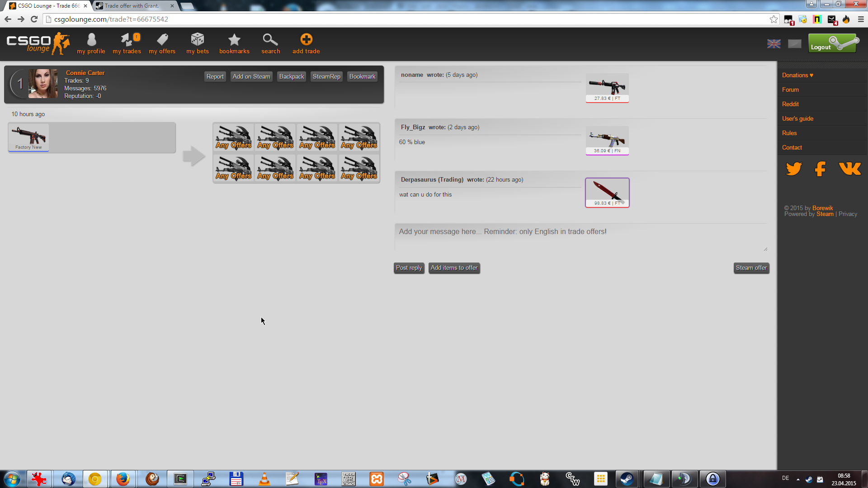Click the Steam offer button
This screenshot has width=868, height=488.
pyautogui.click(x=751, y=268)
